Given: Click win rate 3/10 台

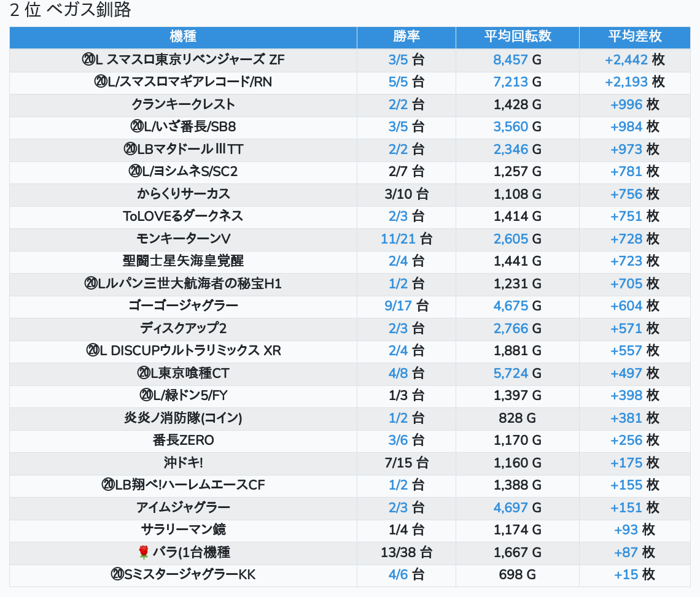Looking at the screenshot, I should (406, 194).
